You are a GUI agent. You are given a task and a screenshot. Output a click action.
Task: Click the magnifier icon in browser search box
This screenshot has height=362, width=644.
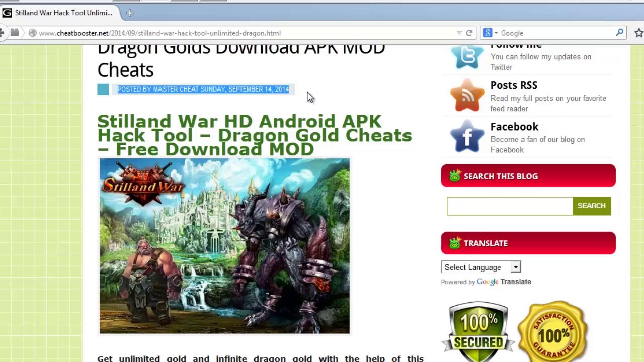coord(619,33)
